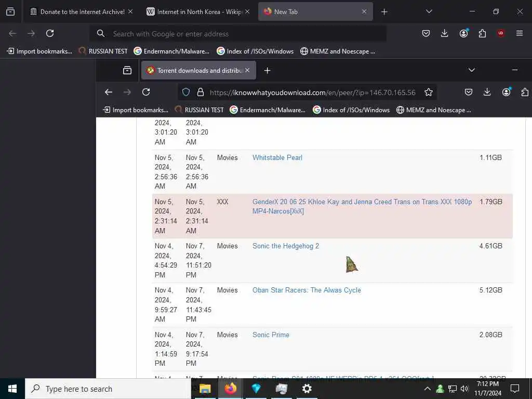Open Firefox hamburger application menu

pos(520,33)
